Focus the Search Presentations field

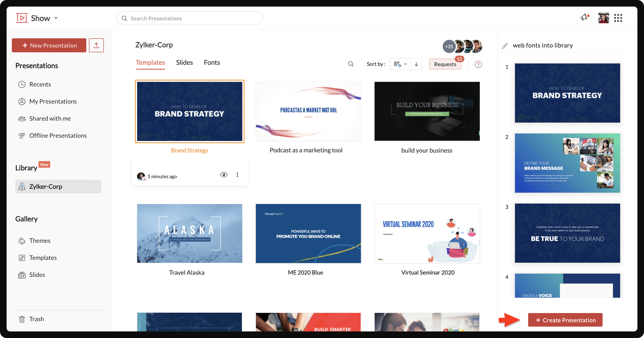[x=189, y=18]
